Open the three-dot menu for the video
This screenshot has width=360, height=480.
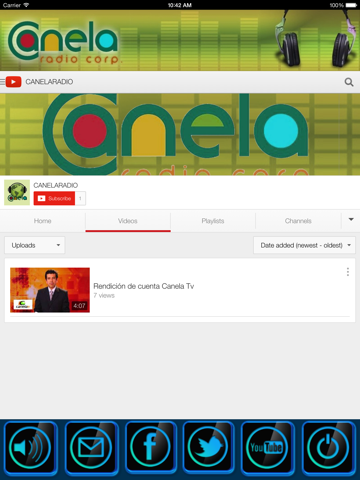click(x=348, y=272)
